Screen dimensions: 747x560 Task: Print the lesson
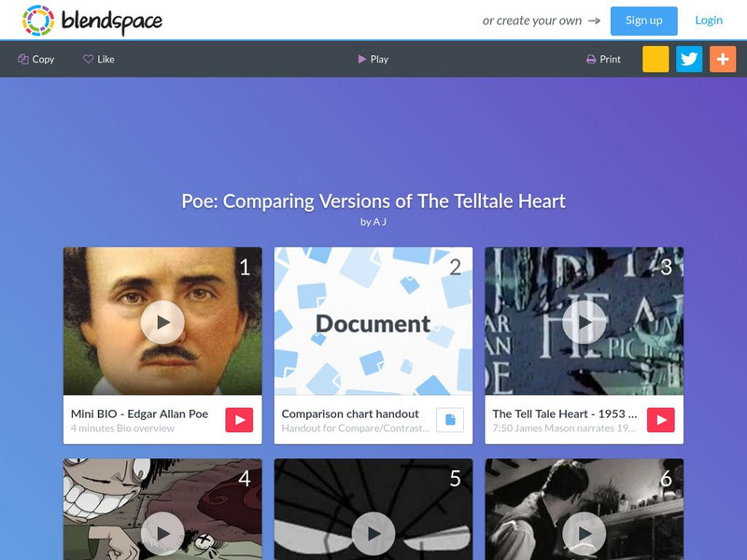point(603,59)
